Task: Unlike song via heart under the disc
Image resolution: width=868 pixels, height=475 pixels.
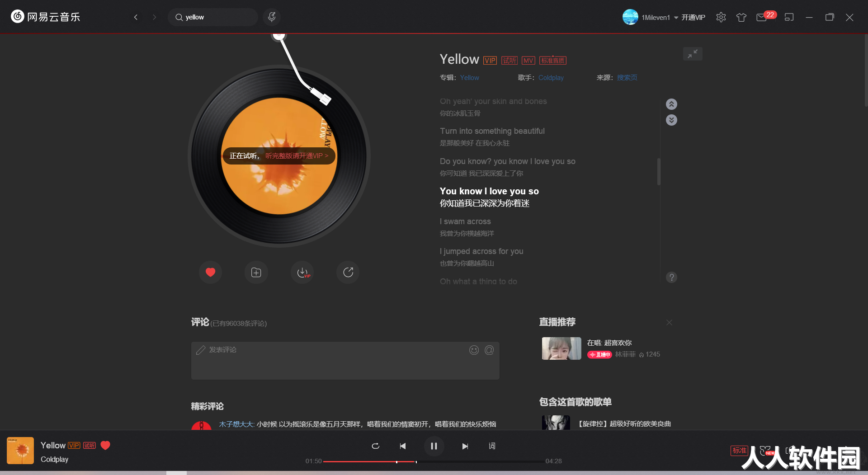Action: pos(210,272)
